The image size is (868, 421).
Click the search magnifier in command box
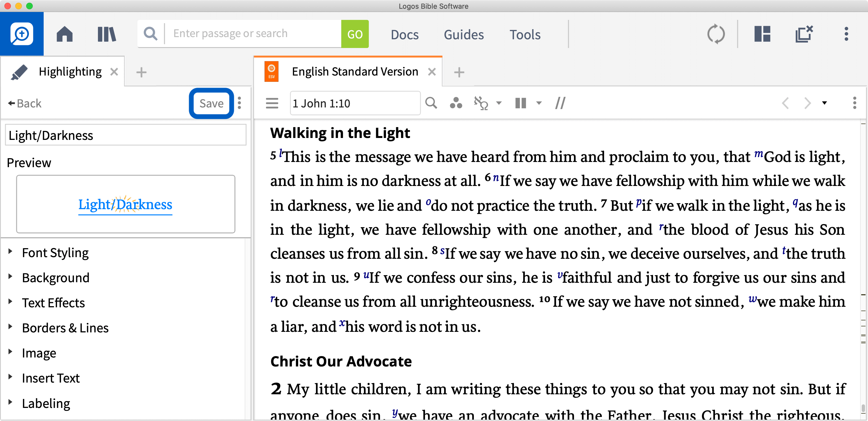(150, 34)
